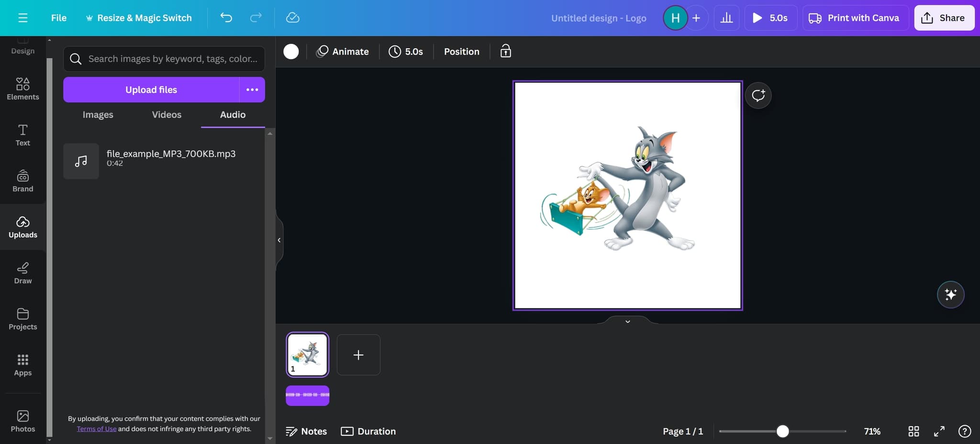Open the Elements panel in sidebar

pos(22,89)
